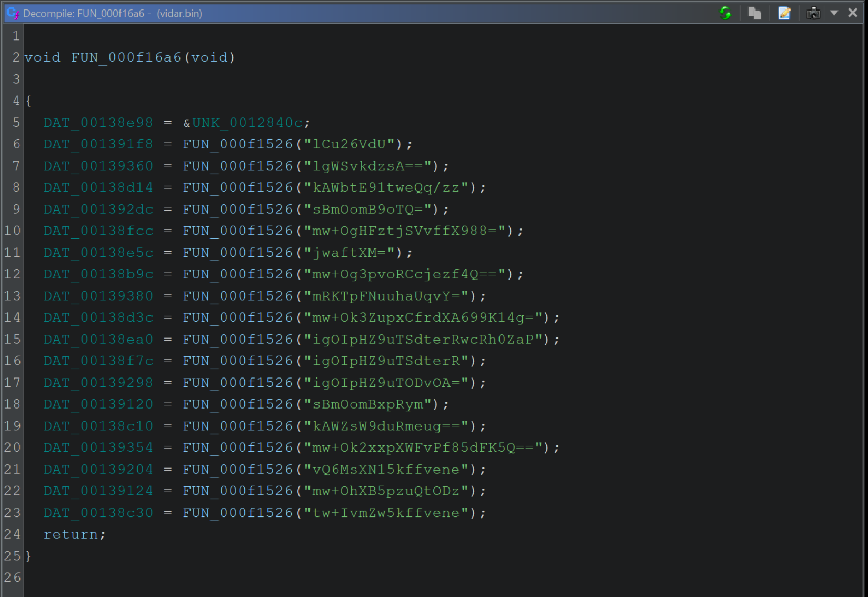Export the decompiled function to C
Screen dimensions: 868x597
click(784, 13)
